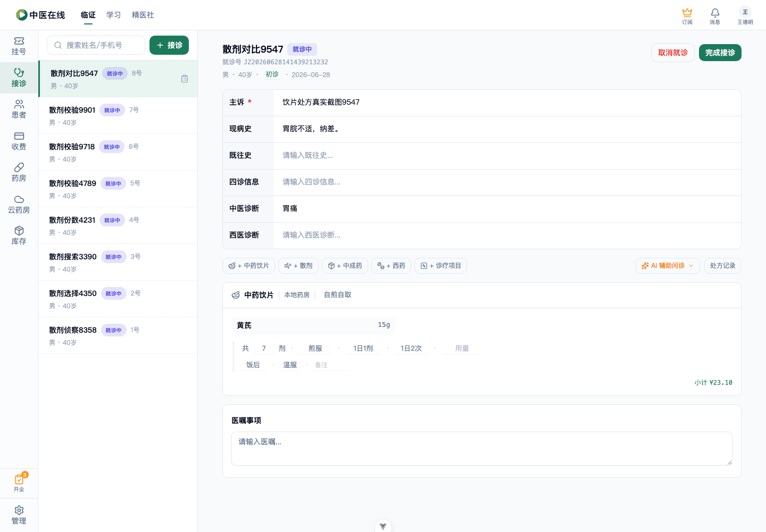The width and height of the screenshot is (766, 532).
Task: Open 药房 pharmacy sidebar icon
Action: [x=19, y=173]
